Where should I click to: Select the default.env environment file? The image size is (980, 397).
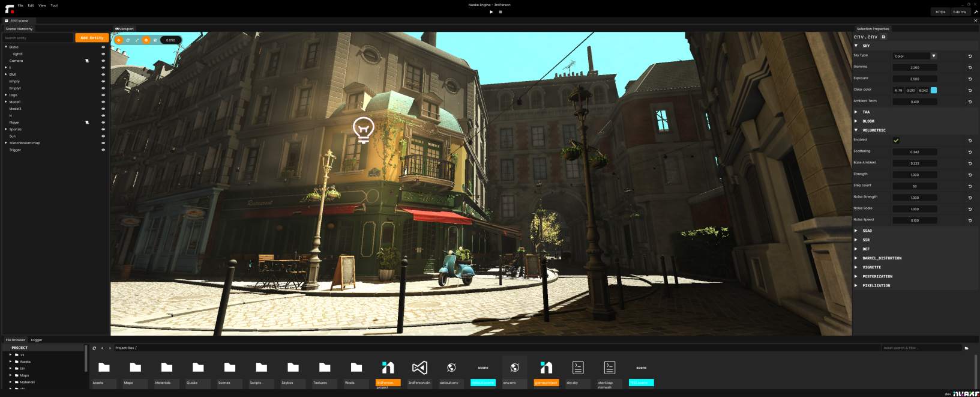(x=451, y=368)
